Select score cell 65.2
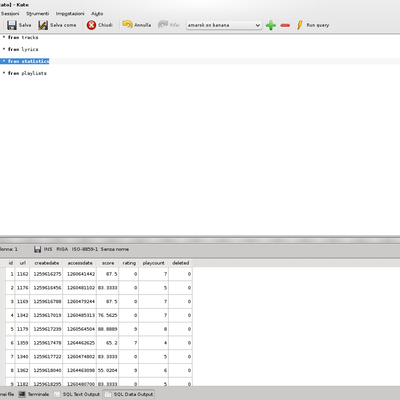Image resolution: width=400 pixels, height=400 pixels. [108, 343]
